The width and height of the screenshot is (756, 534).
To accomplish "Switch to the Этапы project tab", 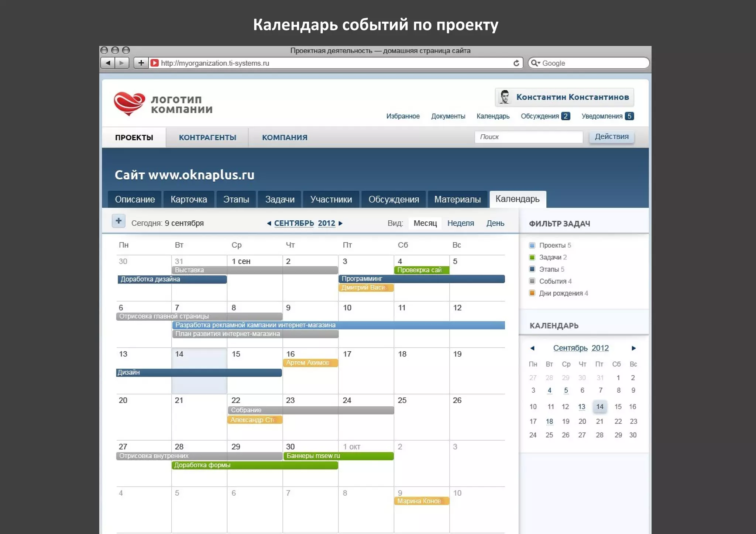I will pyautogui.click(x=236, y=199).
